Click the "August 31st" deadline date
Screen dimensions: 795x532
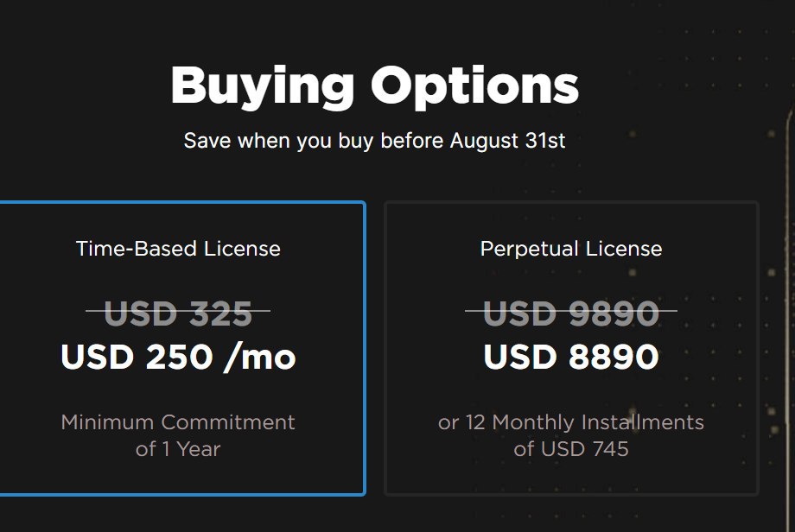click(508, 140)
